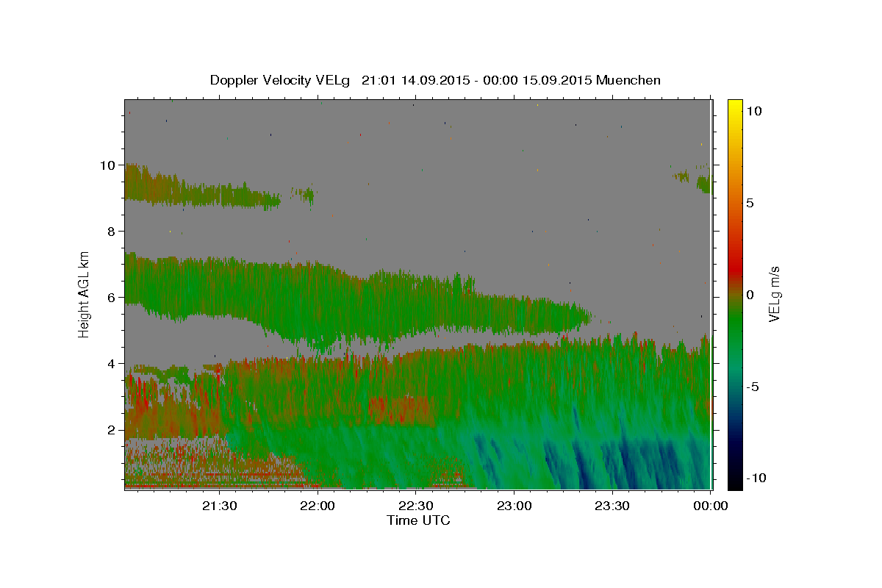
Task: Click the 22:00 time tick label
Action: tap(318, 505)
